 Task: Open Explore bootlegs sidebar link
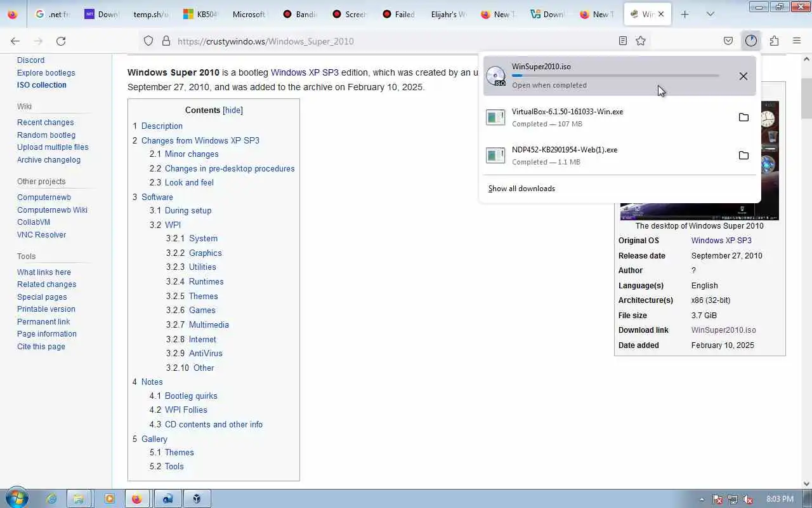coord(46,72)
